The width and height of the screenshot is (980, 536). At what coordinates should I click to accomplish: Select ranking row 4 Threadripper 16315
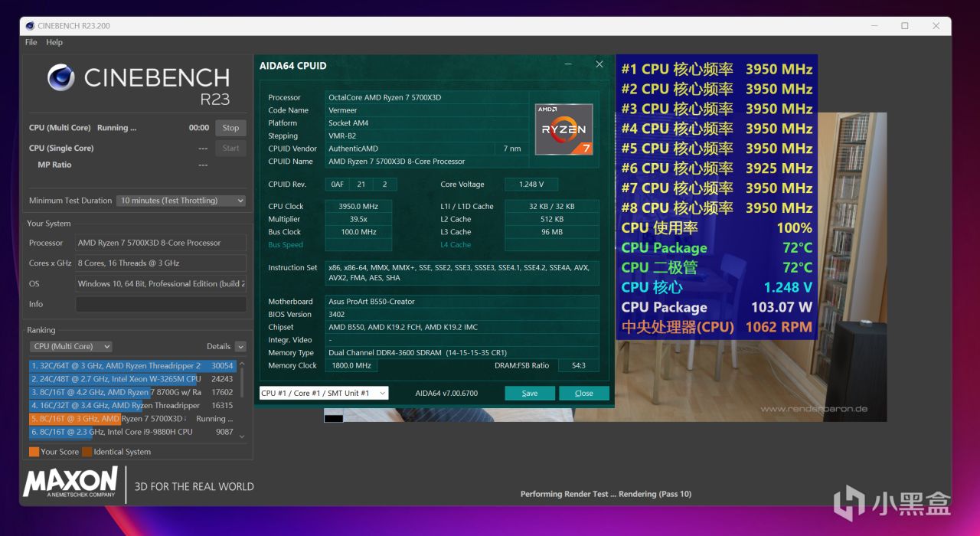coord(133,405)
